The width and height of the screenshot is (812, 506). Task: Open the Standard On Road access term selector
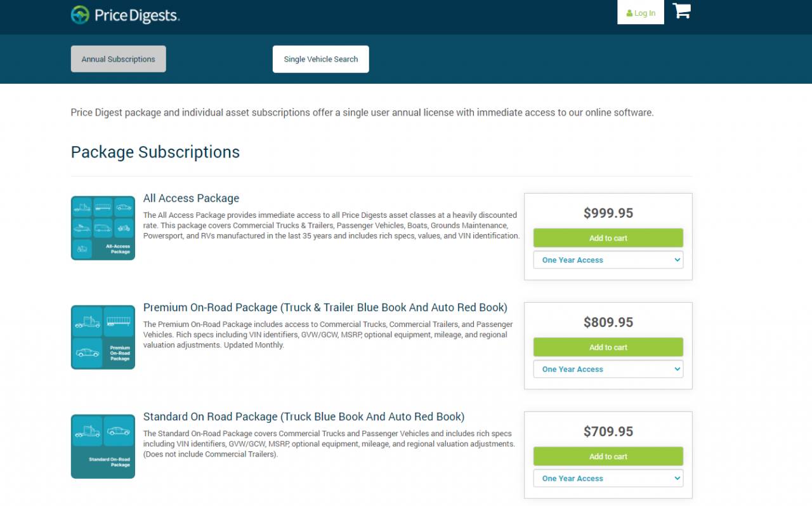click(608, 478)
